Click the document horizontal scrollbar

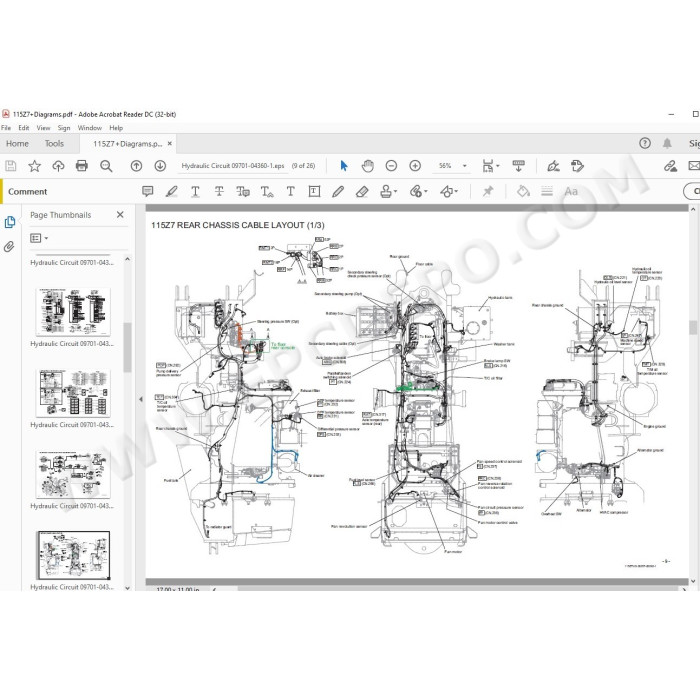click(x=458, y=589)
